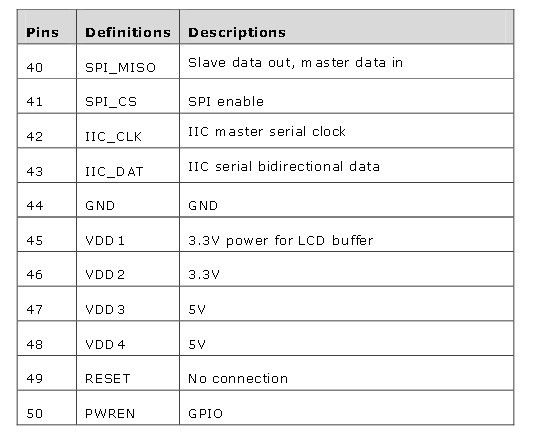Click 'IIC serial bidirectional data' description
534x435 pixels.
coord(284,167)
